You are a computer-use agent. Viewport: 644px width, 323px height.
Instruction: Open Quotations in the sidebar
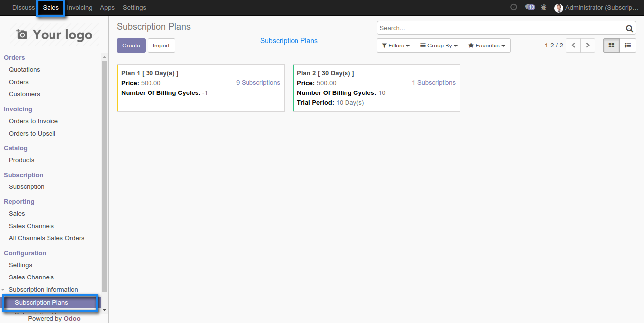[24, 70]
